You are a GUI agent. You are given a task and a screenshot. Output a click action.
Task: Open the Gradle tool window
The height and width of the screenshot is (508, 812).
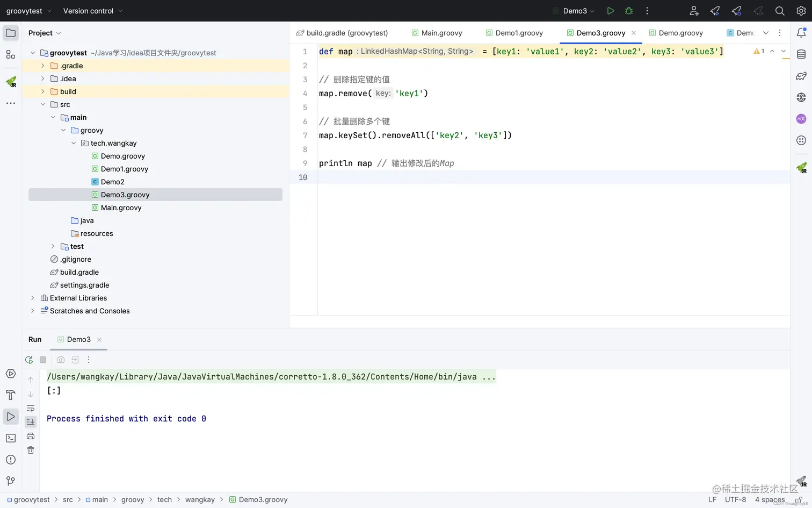[801, 76]
